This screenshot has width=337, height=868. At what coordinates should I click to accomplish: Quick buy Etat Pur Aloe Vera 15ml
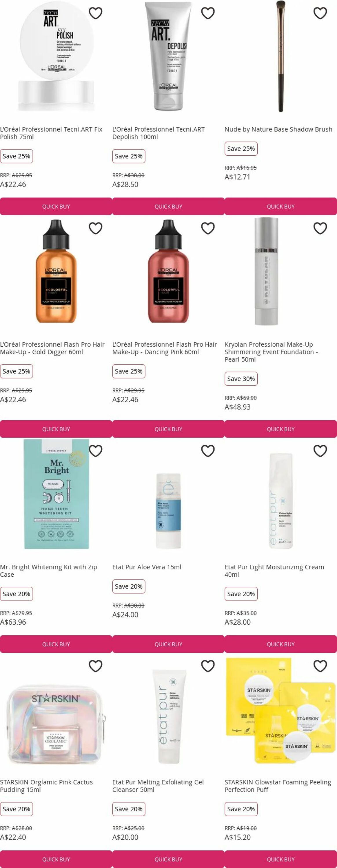(x=168, y=644)
